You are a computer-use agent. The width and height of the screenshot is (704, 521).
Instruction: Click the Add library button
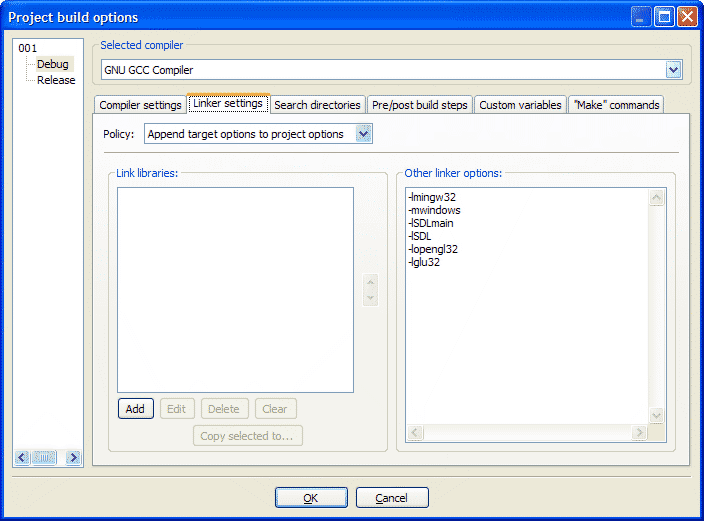coord(135,409)
